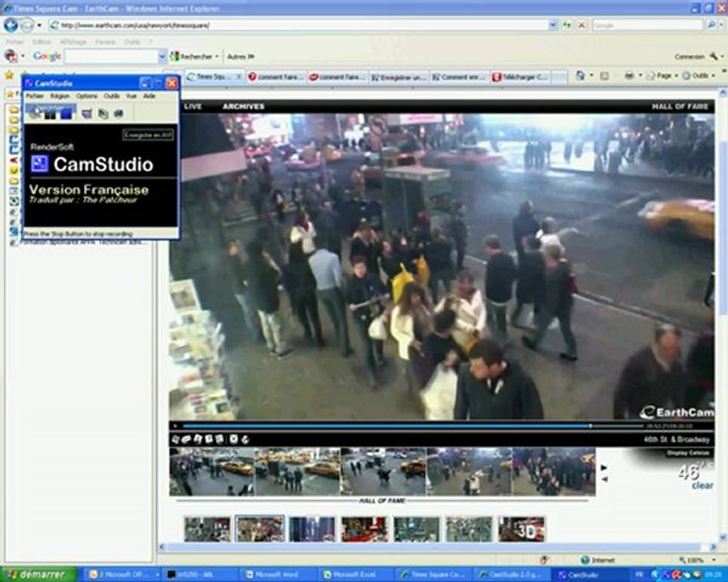Open first yellow taxi archive thumbnail
The height and width of the screenshot is (582, 728).
tap(212, 471)
